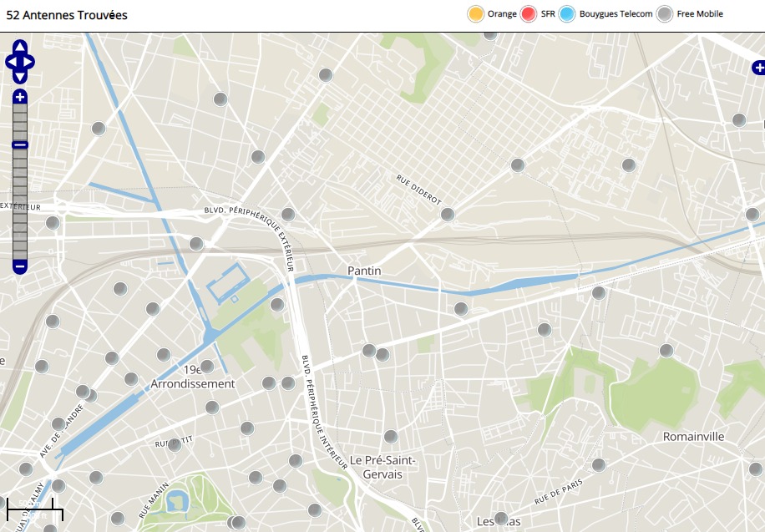Click antenna marker above Le Pré-Saint-Gervais label

tap(391, 437)
